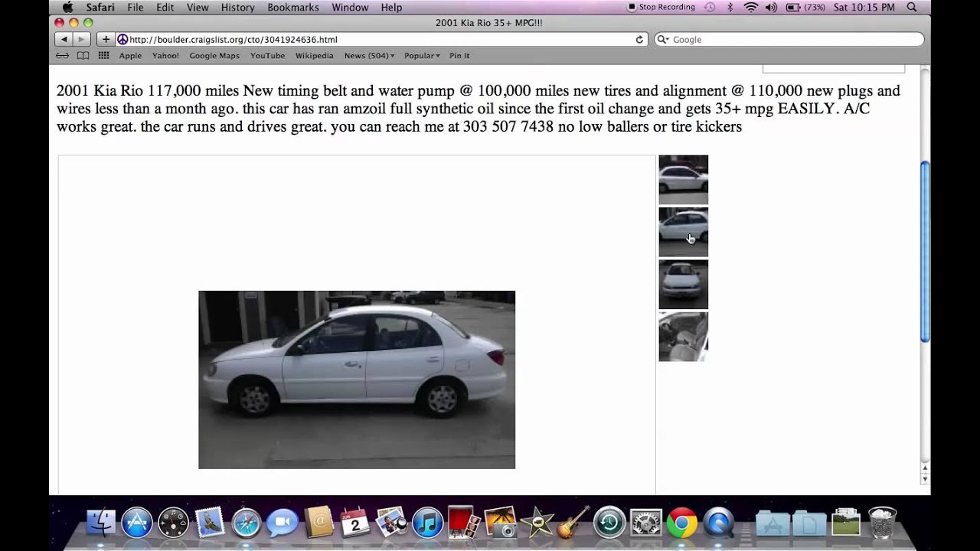Focus the Google search field
Image resolution: width=980 pixels, height=551 pixels.
[789, 39]
